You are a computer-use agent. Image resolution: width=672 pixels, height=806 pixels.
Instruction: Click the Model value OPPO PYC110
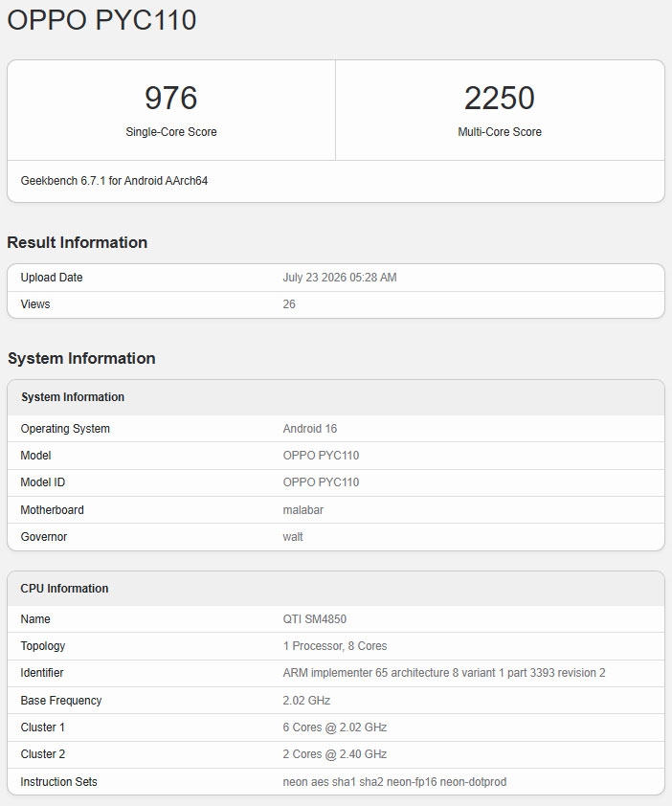point(321,455)
